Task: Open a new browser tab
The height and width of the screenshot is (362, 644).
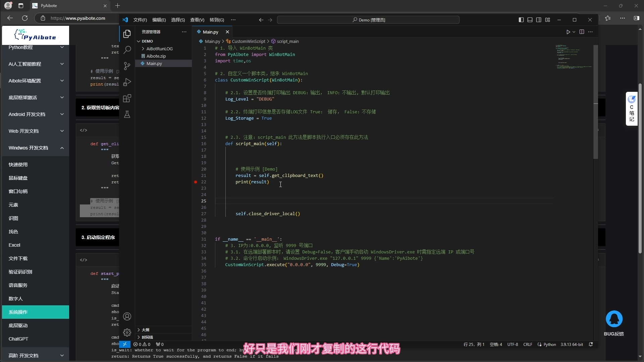Action: point(117,6)
